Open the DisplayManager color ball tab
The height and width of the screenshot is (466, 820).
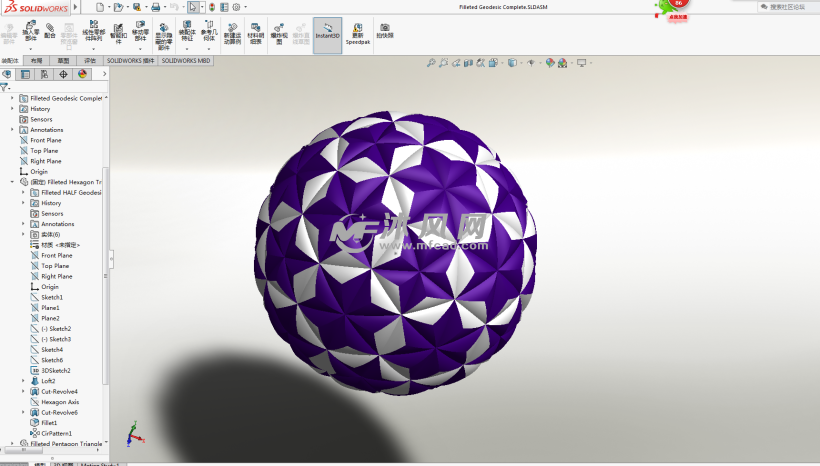pyautogui.click(x=82, y=74)
